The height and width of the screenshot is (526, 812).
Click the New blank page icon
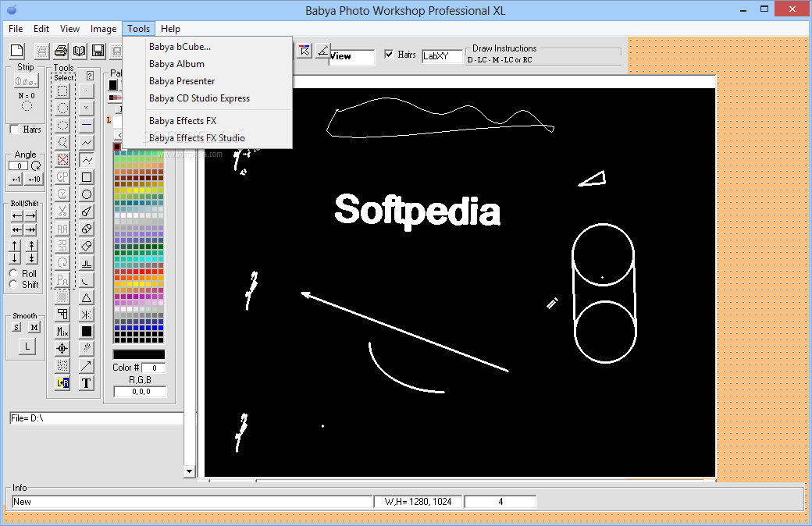pyautogui.click(x=17, y=51)
